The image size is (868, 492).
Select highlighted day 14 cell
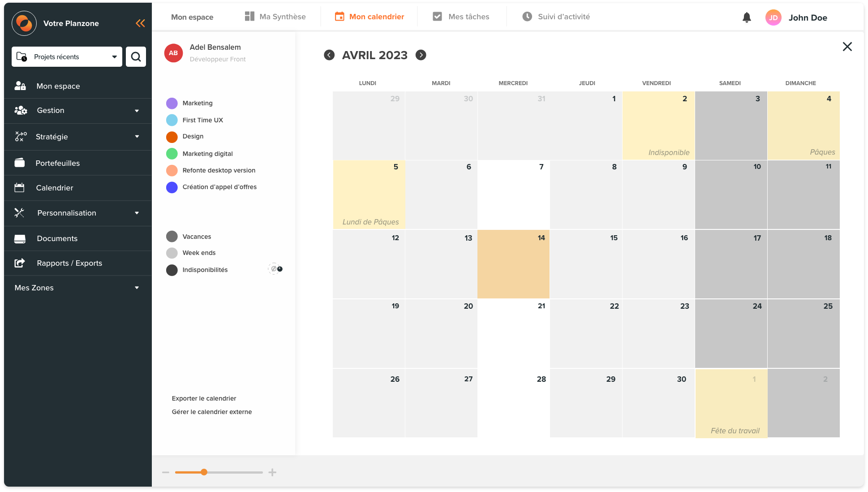pyautogui.click(x=513, y=264)
